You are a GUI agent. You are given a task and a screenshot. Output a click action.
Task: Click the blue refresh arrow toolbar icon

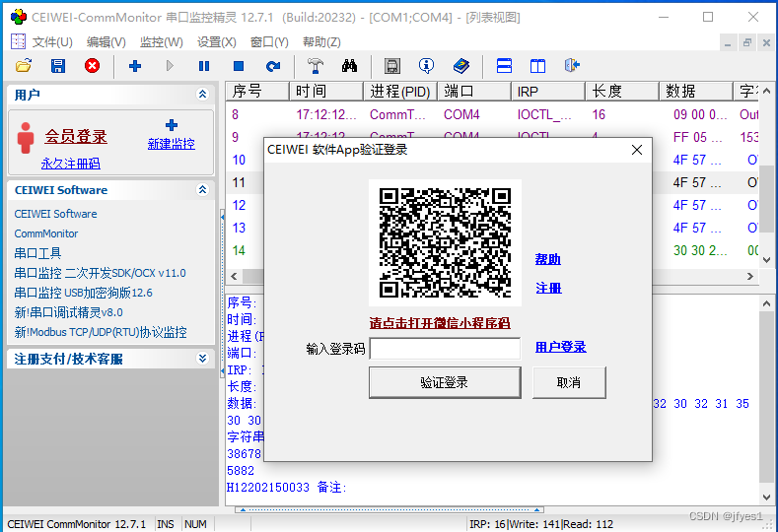[x=273, y=65]
